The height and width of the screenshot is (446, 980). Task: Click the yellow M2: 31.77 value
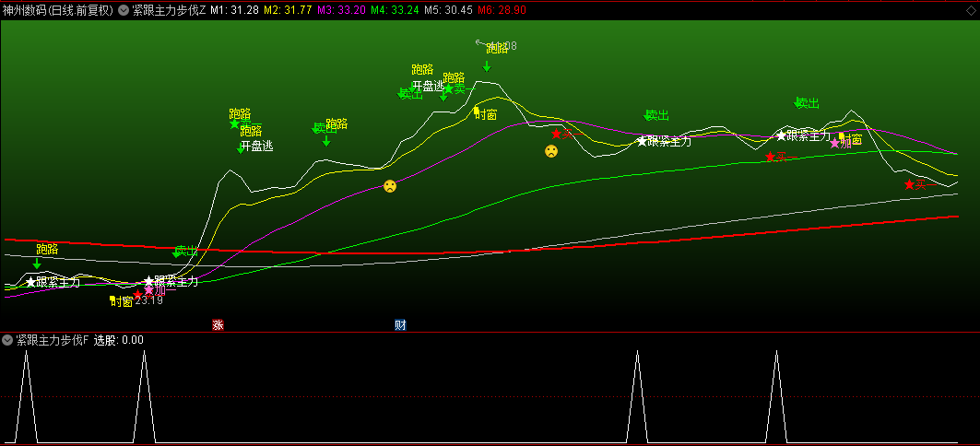coord(289,10)
